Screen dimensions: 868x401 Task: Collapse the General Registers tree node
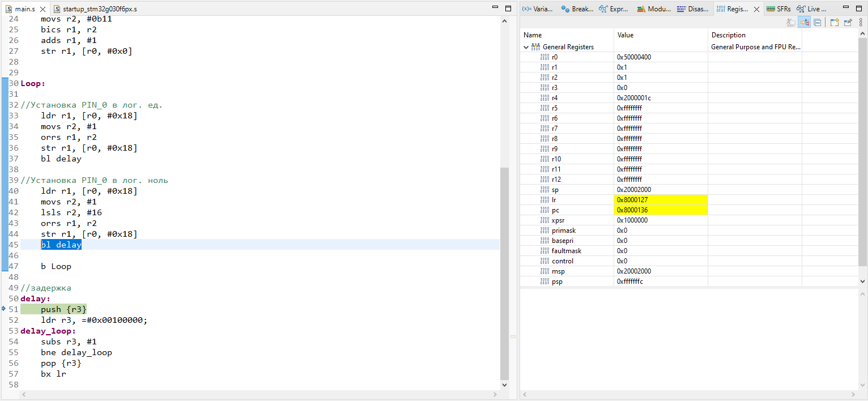click(x=526, y=47)
